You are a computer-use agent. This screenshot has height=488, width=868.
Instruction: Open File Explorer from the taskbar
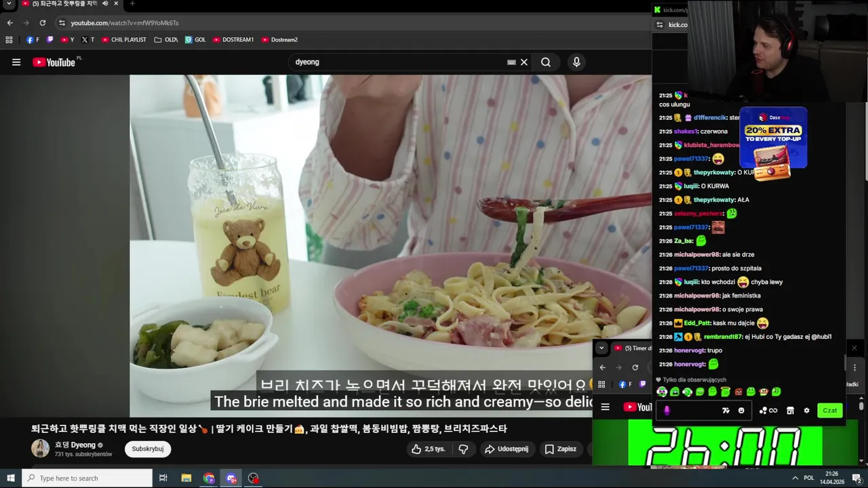(x=186, y=478)
